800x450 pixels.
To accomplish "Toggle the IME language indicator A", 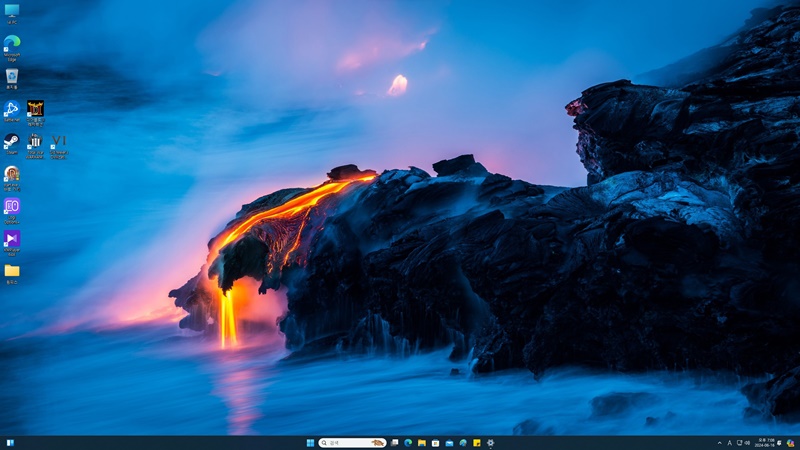I will [730, 443].
